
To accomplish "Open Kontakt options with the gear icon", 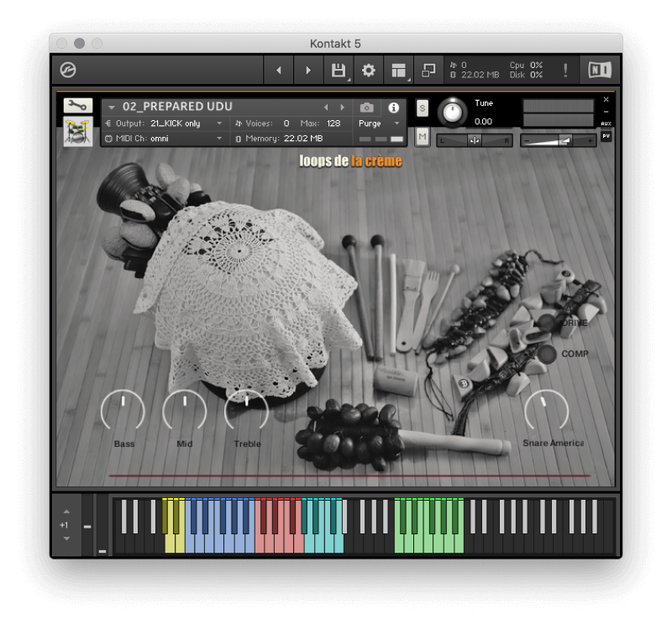I will [x=369, y=70].
